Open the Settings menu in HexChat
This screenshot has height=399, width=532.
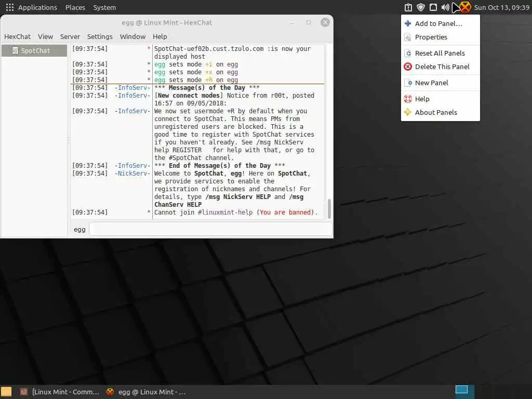pyautogui.click(x=100, y=37)
